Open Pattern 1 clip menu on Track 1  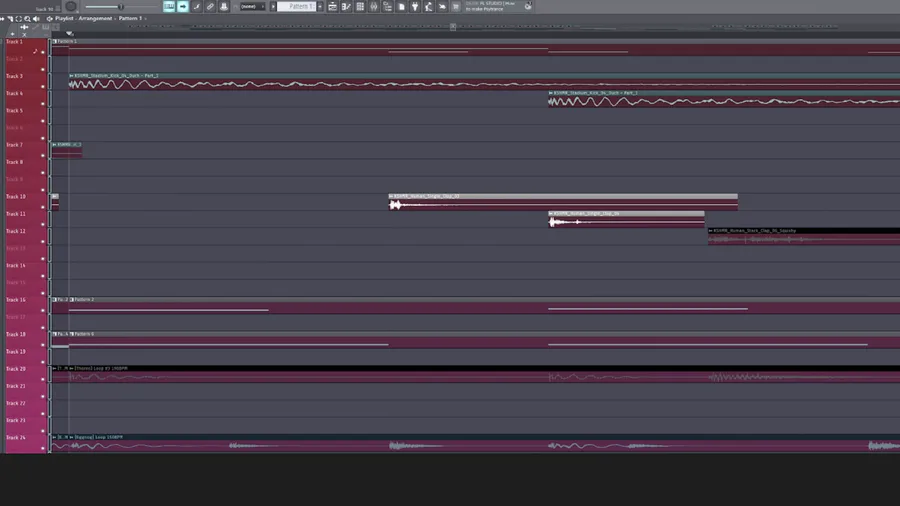coord(55,41)
